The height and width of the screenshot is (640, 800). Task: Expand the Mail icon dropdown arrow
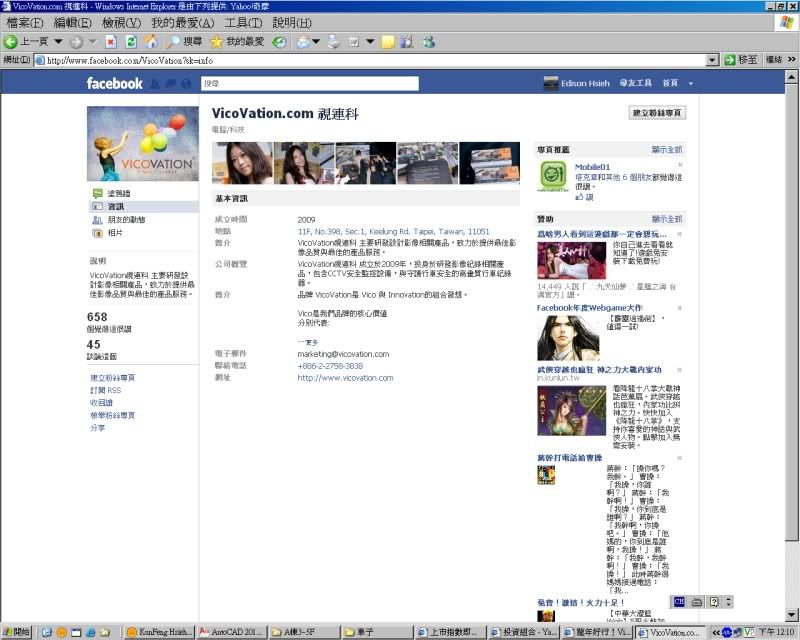coord(316,42)
